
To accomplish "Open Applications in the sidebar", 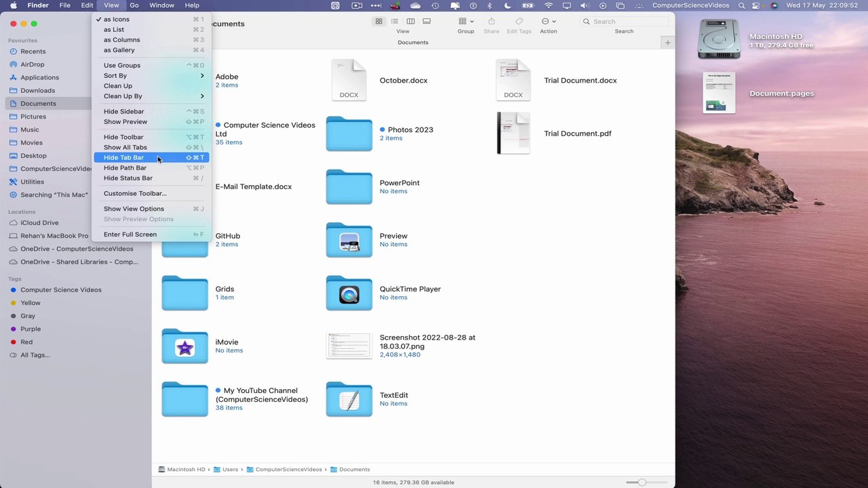I will pos(39,77).
